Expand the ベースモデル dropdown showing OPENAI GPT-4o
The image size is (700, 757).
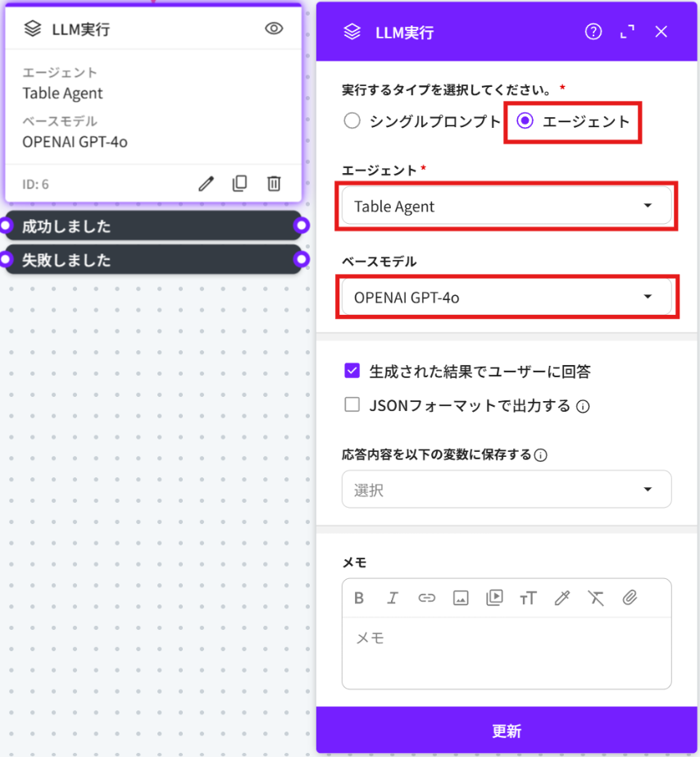[506, 298]
